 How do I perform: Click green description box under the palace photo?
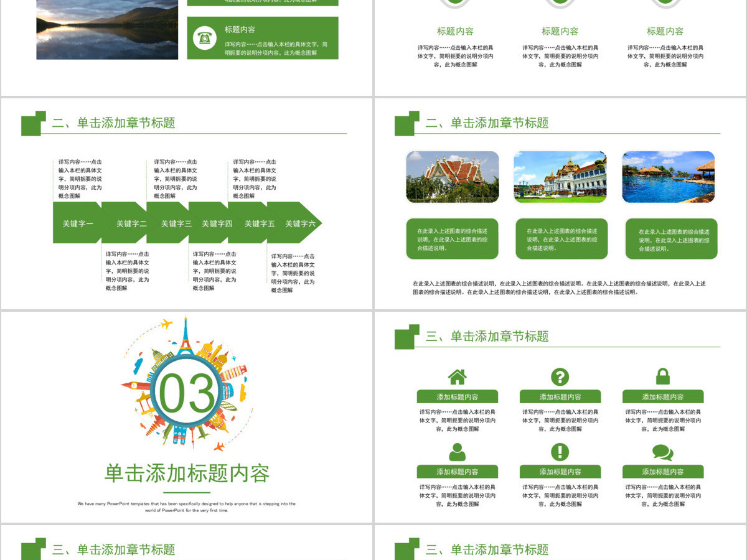(561, 239)
